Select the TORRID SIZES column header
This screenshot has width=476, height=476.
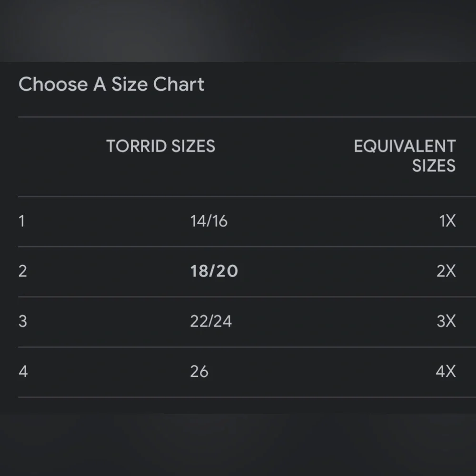tap(160, 146)
